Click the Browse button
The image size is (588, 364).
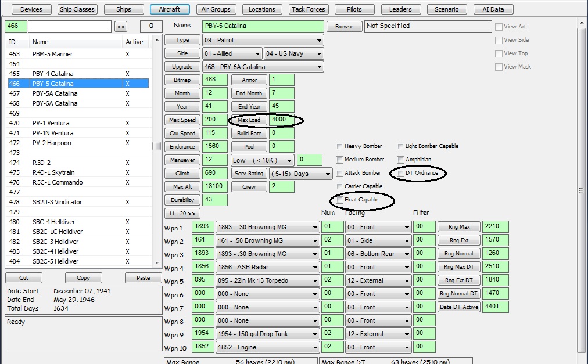[344, 26]
